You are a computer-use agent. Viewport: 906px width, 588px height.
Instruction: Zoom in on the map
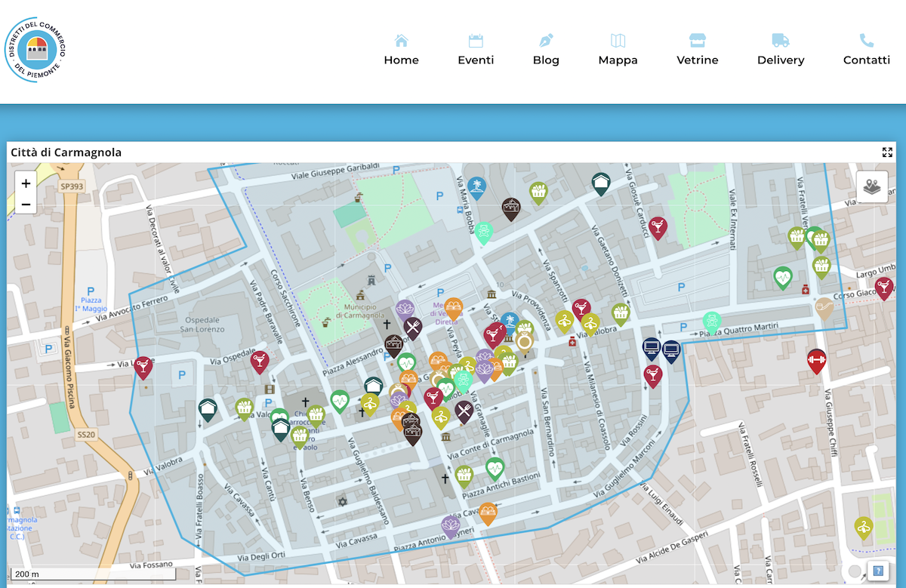click(26, 183)
